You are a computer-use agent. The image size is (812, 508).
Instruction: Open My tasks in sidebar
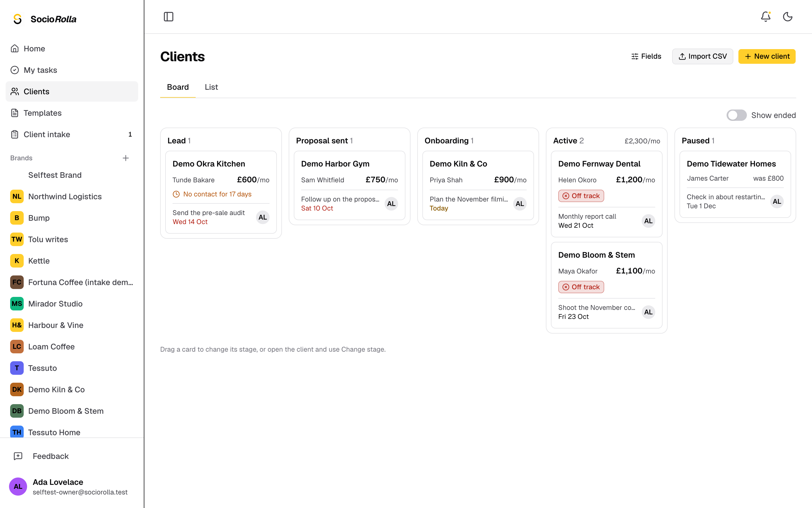click(x=72, y=70)
